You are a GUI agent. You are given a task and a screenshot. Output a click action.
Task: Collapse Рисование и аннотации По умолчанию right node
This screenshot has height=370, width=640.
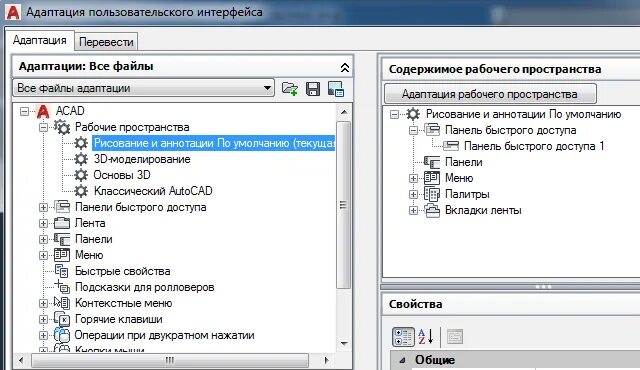[394, 114]
